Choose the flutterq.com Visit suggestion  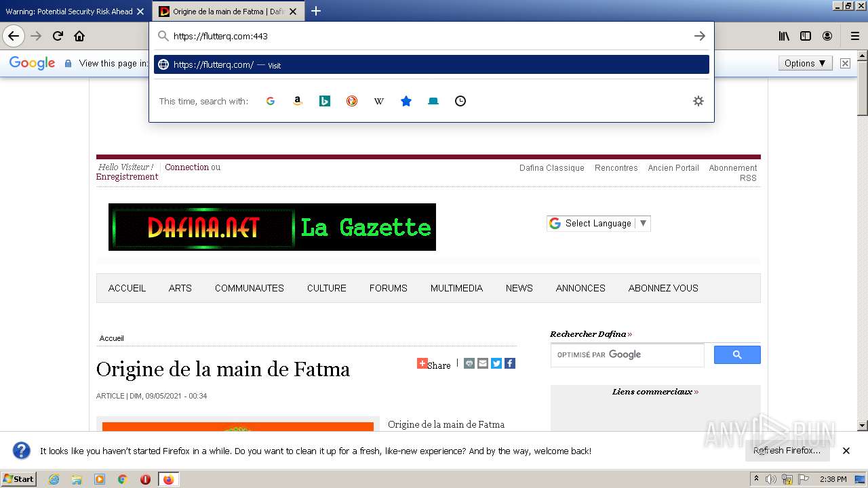click(x=431, y=64)
